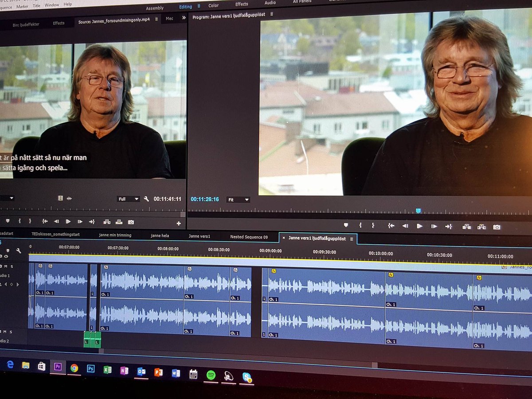The width and height of the screenshot is (532, 399).
Task: Mark In point in Program monitor
Action: click(x=360, y=226)
